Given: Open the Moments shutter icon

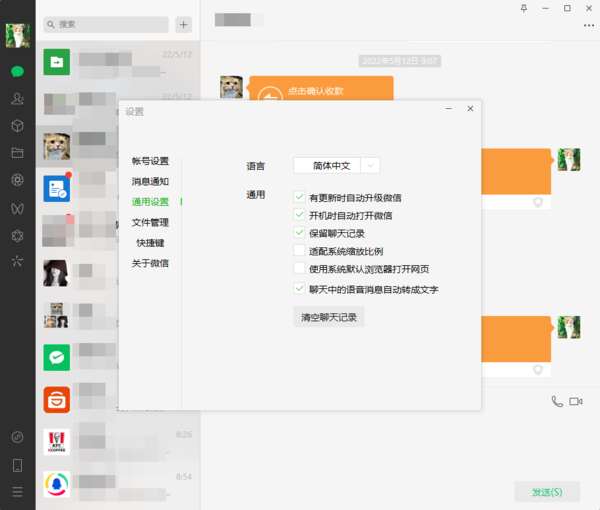Looking at the screenshot, I should coord(17,180).
